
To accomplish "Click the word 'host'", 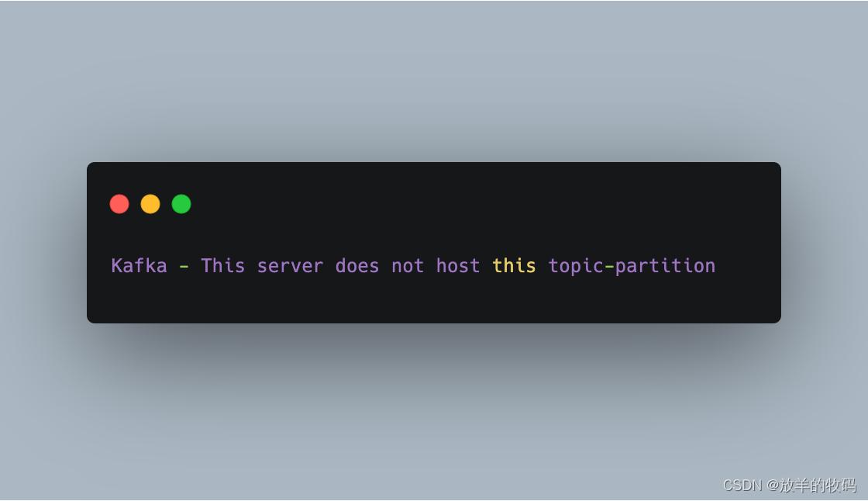I will point(458,266).
